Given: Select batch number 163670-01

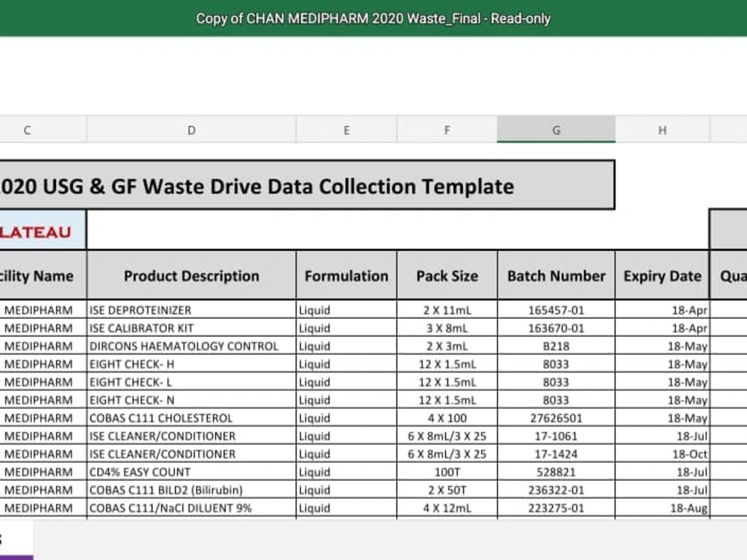Looking at the screenshot, I should point(556,328).
